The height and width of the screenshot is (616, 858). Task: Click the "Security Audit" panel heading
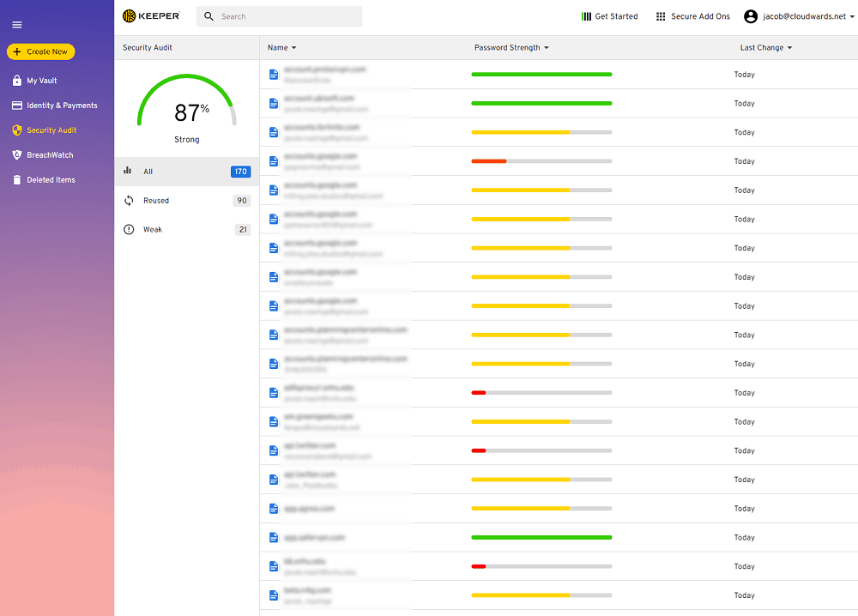148,47
